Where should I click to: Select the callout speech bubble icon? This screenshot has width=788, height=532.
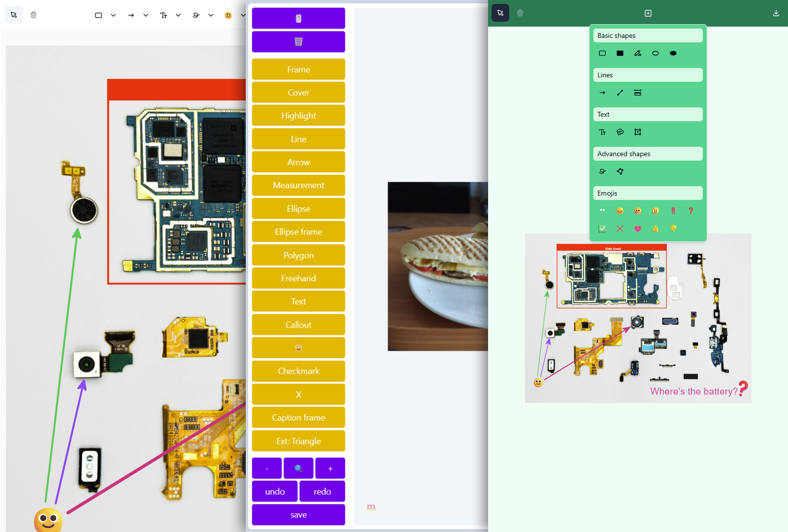(620, 132)
